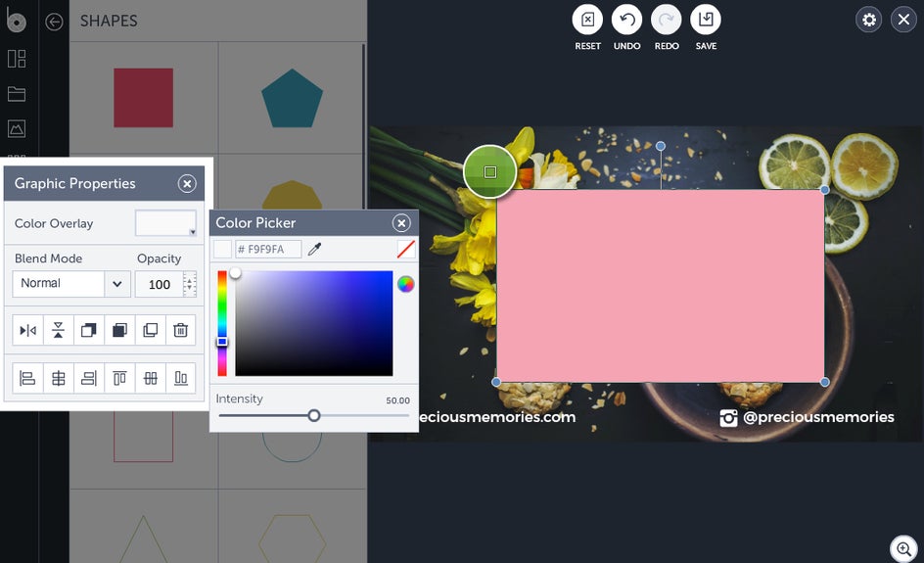Click the green circular handle on canvas

tap(489, 171)
